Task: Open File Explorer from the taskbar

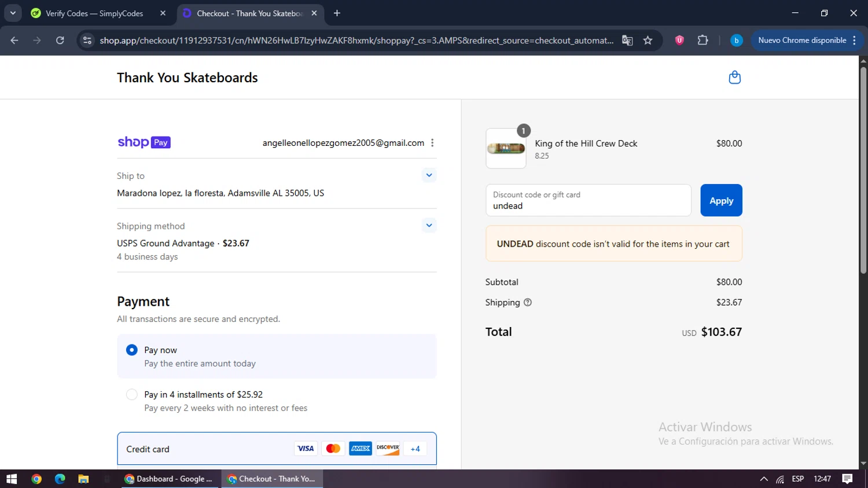Action: (83, 479)
